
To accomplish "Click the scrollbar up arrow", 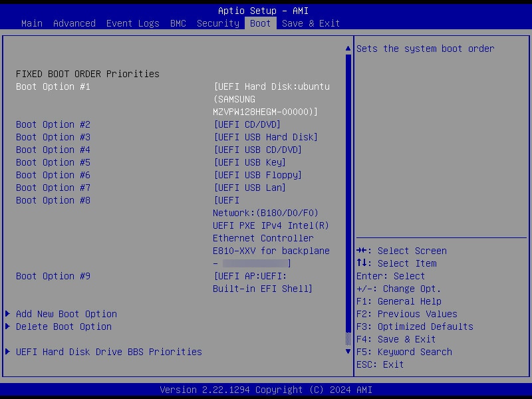I will 348,49.
